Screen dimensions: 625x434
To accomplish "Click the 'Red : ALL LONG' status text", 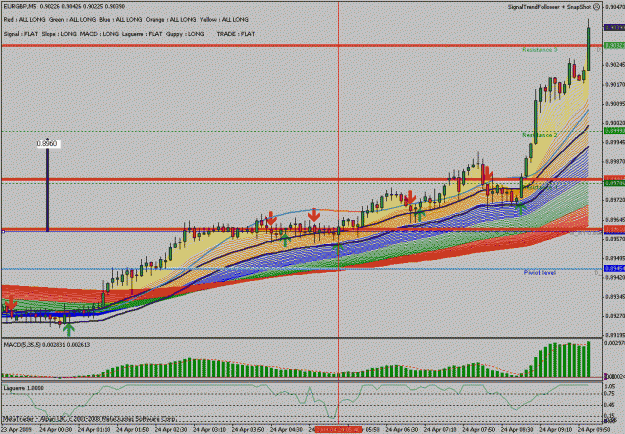I will point(25,20).
